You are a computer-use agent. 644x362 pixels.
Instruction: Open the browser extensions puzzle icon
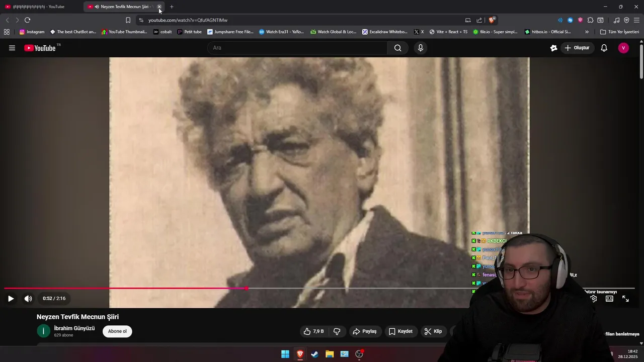pos(590,20)
